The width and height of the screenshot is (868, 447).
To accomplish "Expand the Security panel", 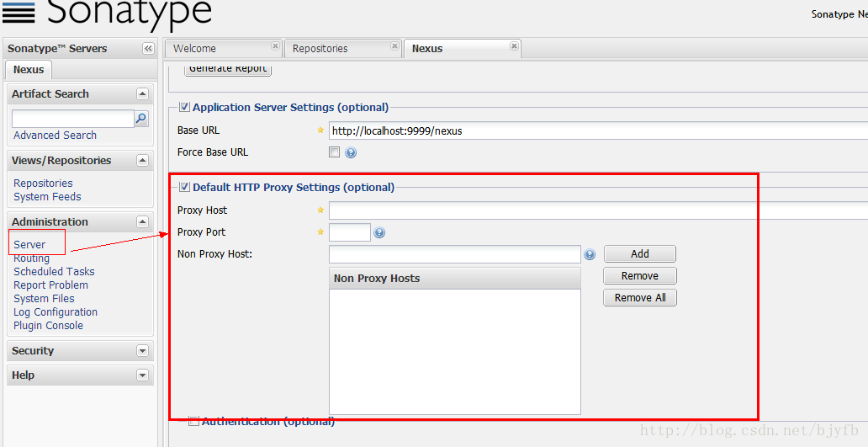I will click(142, 351).
